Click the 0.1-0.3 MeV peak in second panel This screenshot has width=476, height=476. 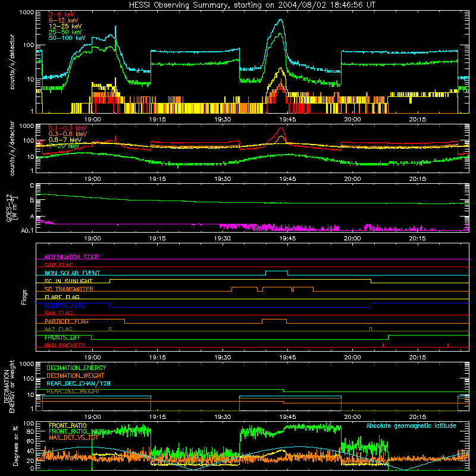281,129
